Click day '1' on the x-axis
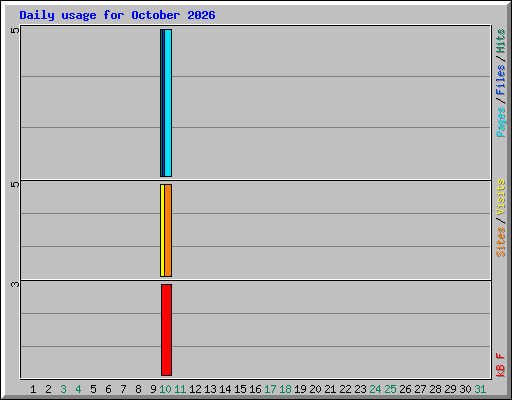 click(33, 389)
